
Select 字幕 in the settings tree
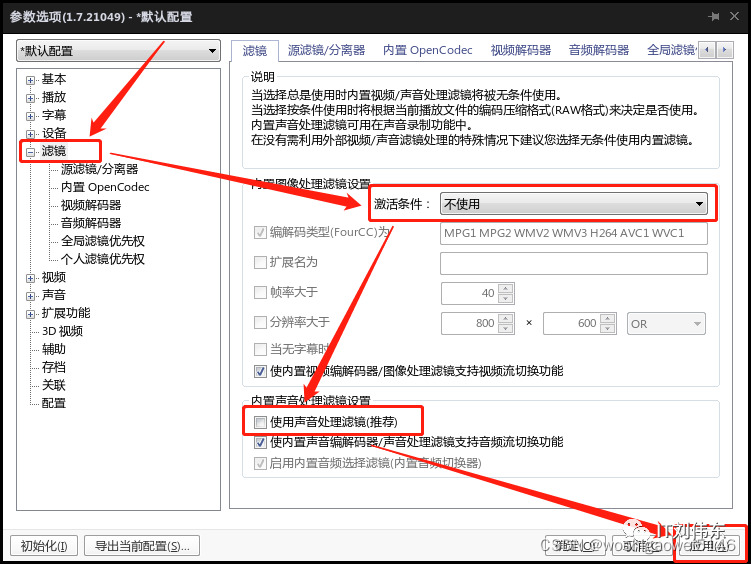[x=54, y=115]
